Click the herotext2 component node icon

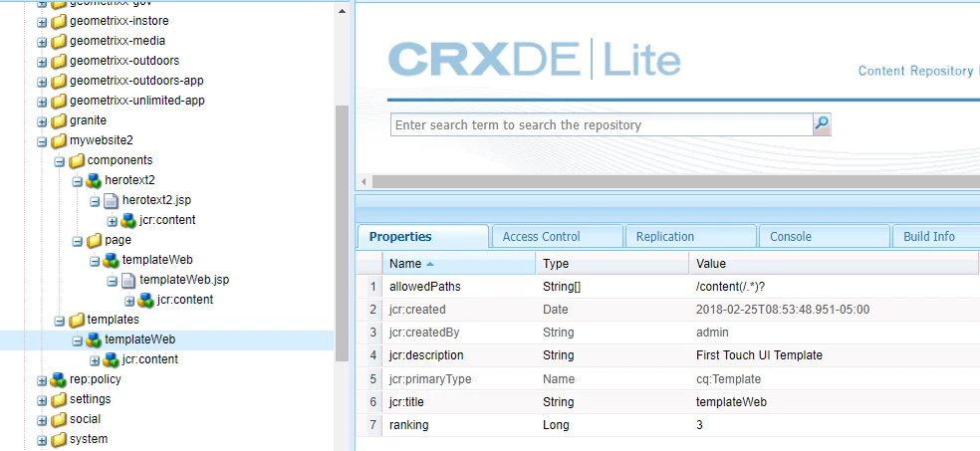pos(94,180)
